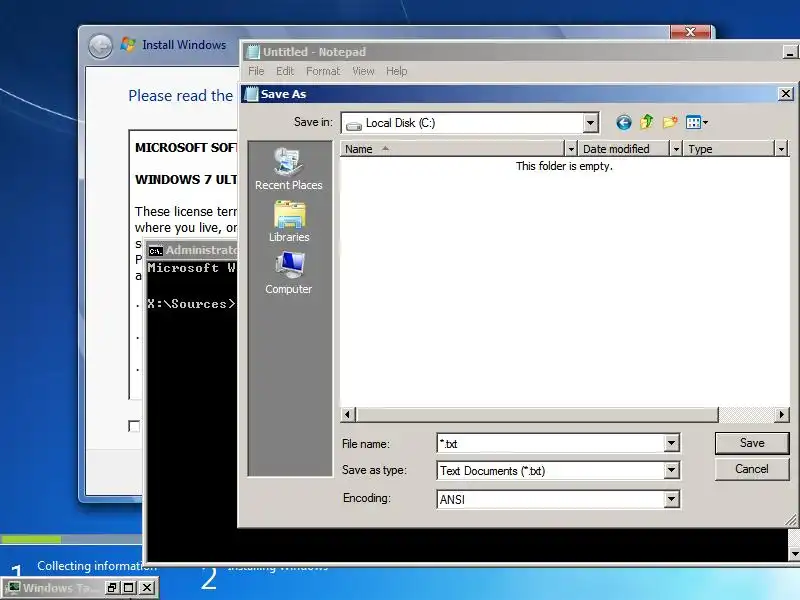Maximize the minimized Windows Task Manager window
Screen dimensions: 800x600
129,588
